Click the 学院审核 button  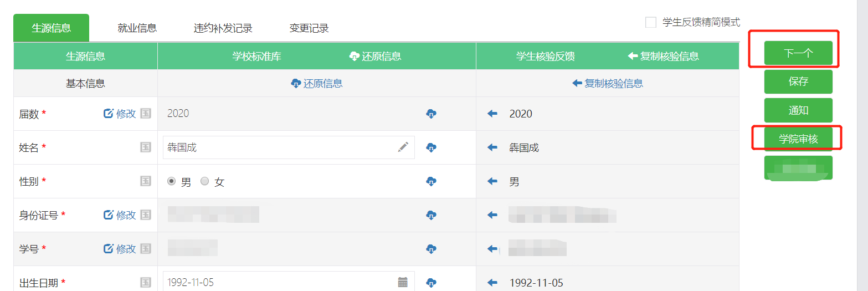pos(798,139)
